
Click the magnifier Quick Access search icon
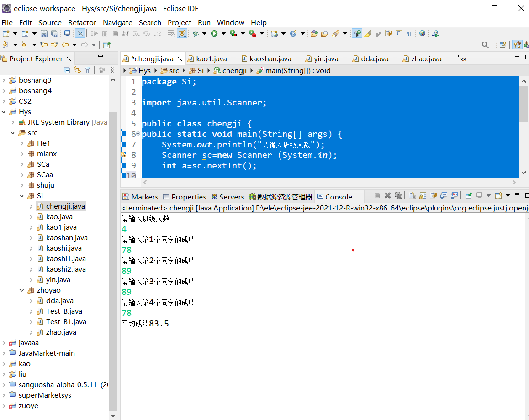[485, 45]
